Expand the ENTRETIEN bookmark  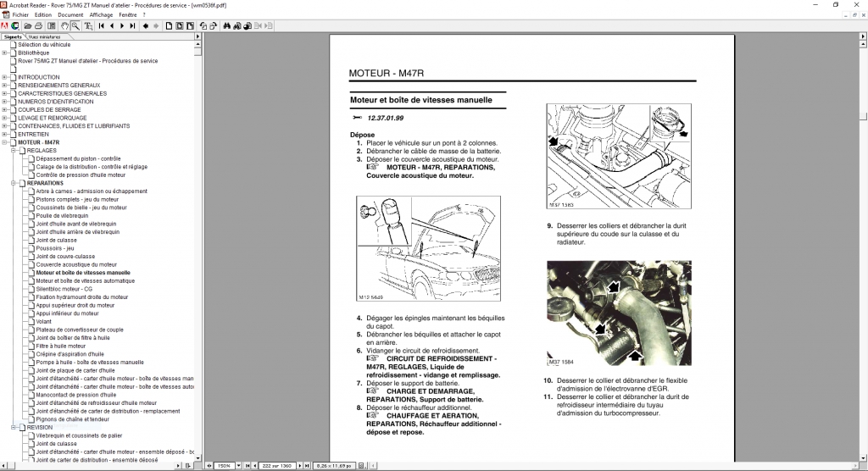tap(4, 134)
